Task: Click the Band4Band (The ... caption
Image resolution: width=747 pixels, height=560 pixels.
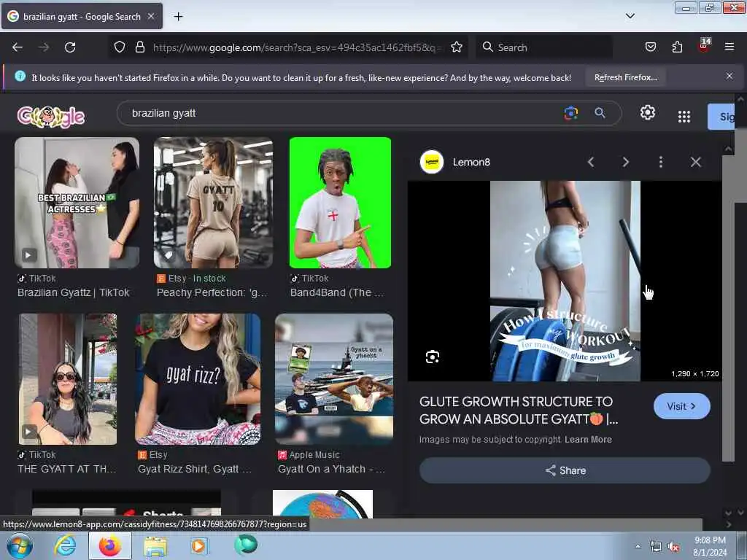Action: [x=337, y=292]
